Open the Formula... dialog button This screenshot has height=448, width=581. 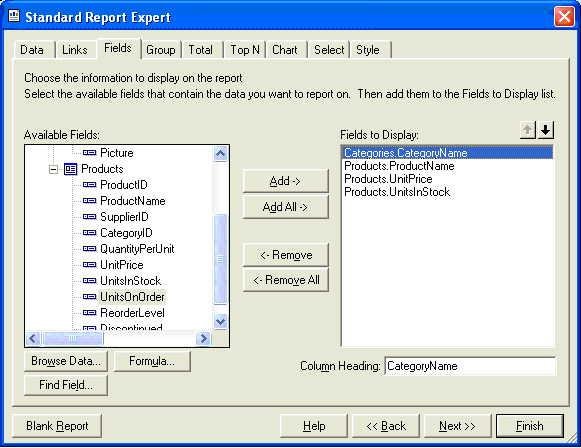152,361
